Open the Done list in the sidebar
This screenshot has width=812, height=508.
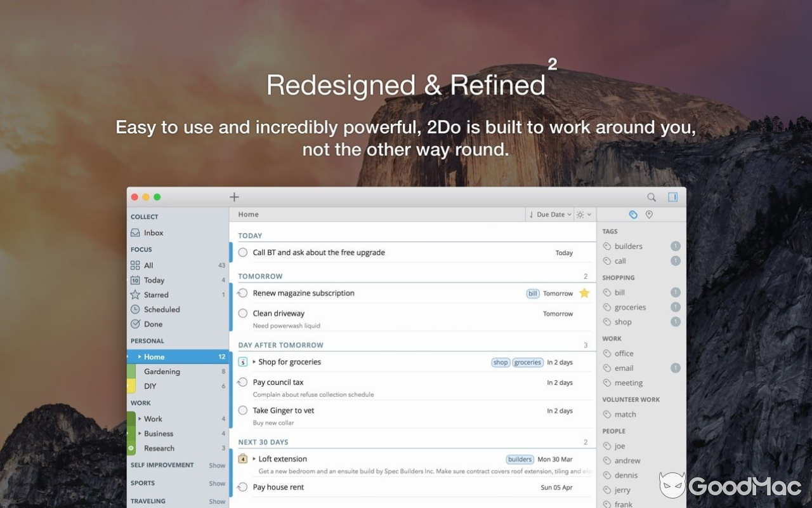click(x=153, y=324)
